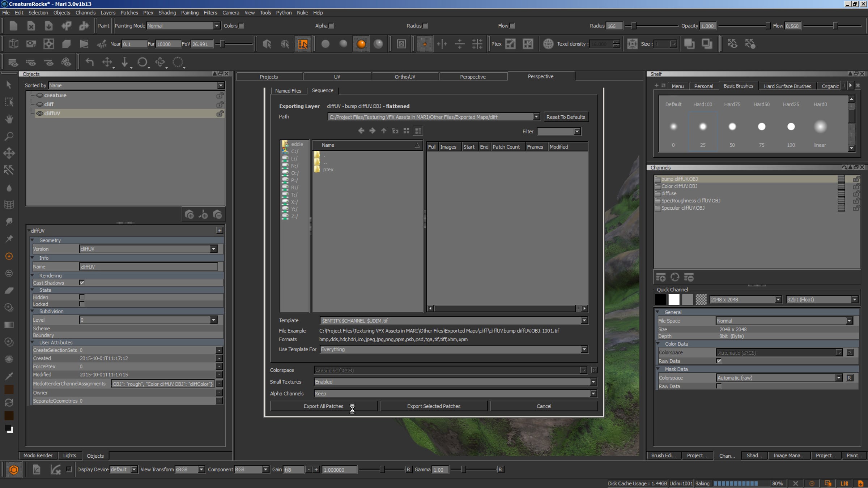Click the move crosshair icon in transform toolbar

pyautogui.click(x=107, y=62)
